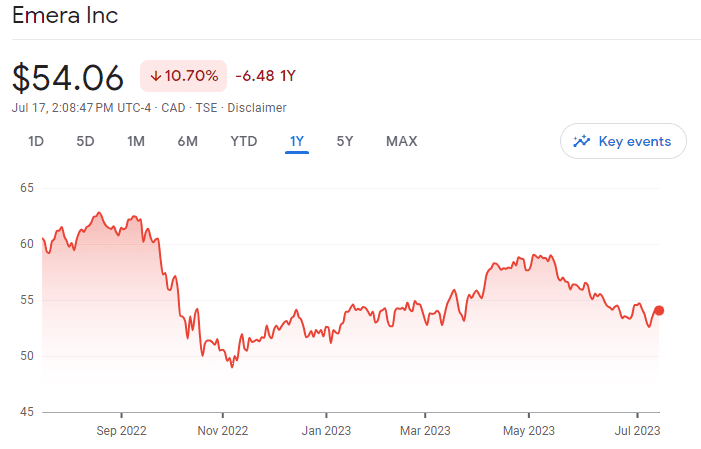This screenshot has height=449, width=701.
Task: Click the $54.06 stock price
Action: coord(68,77)
